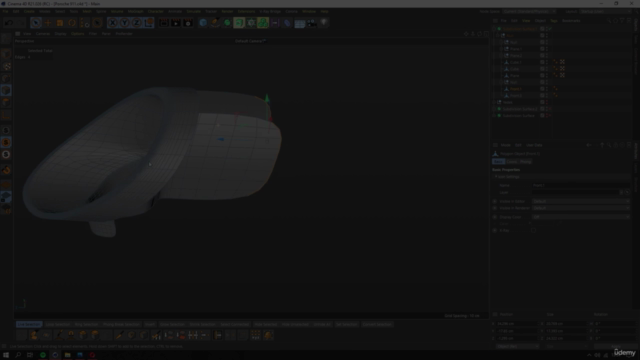Click the Light bulb icon in toolbar
This screenshot has width=640, height=360.
324,23
